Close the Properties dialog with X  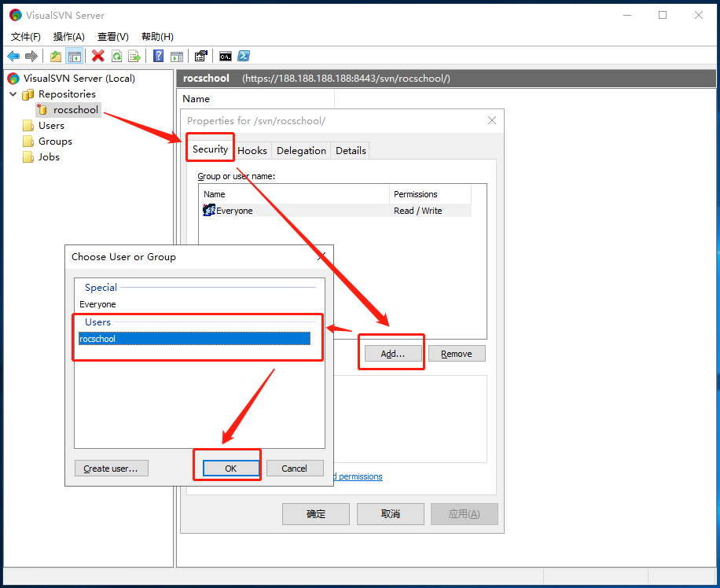pyautogui.click(x=492, y=120)
